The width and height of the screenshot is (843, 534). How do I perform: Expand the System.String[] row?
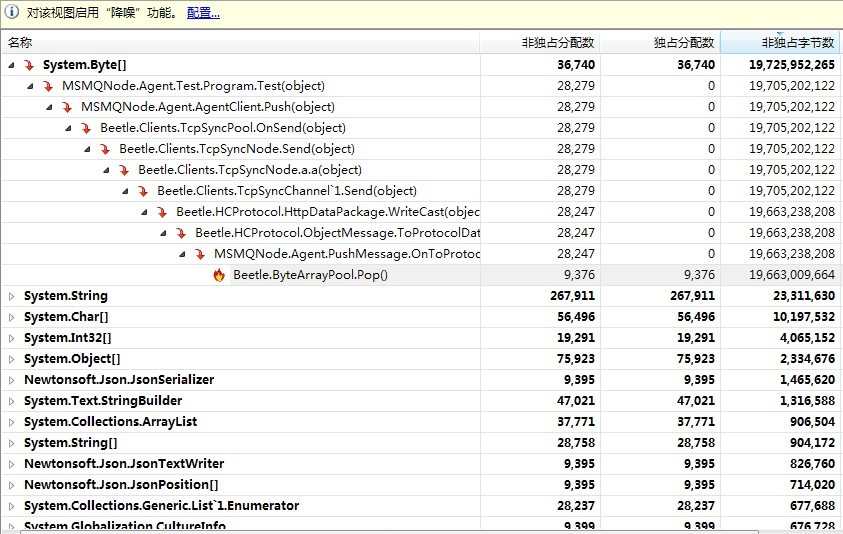pyautogui.click(x=11, y=443)
